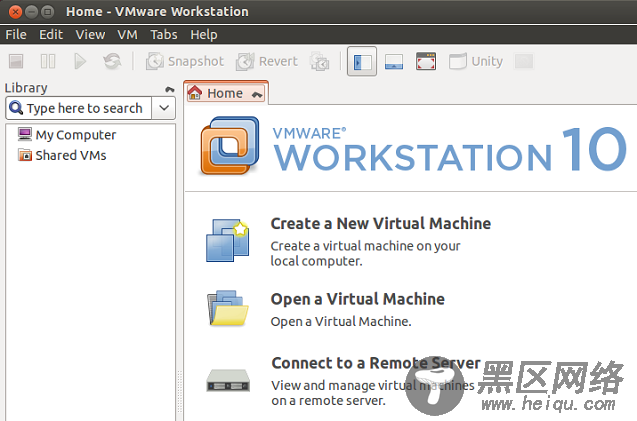Click Connect to a Remote Server link
Viewport: 637px width, 421px height.
pyautogui.click(x=376, y=363)
